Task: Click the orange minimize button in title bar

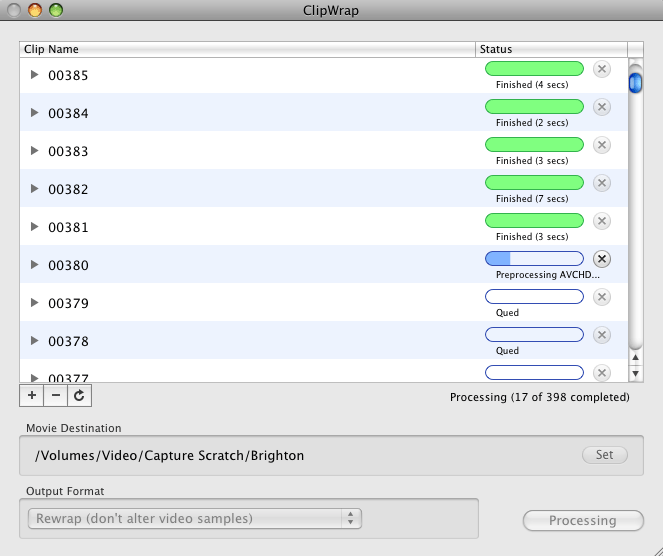Action: point(35,10)
